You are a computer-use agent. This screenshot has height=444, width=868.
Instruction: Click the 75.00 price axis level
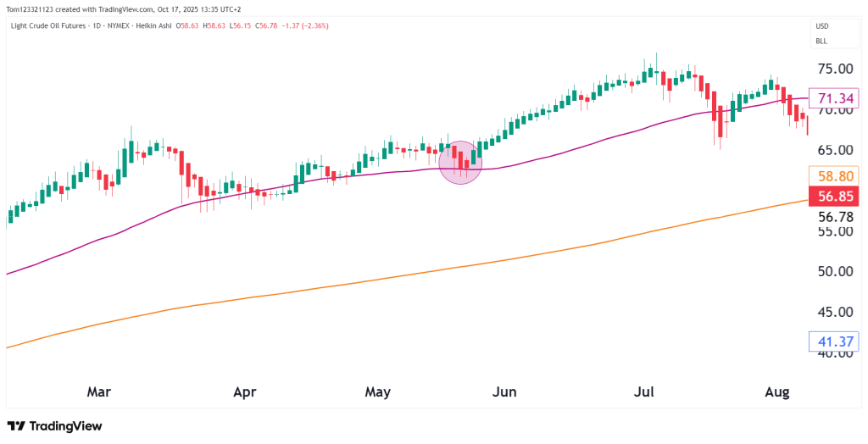coord(834,69)
